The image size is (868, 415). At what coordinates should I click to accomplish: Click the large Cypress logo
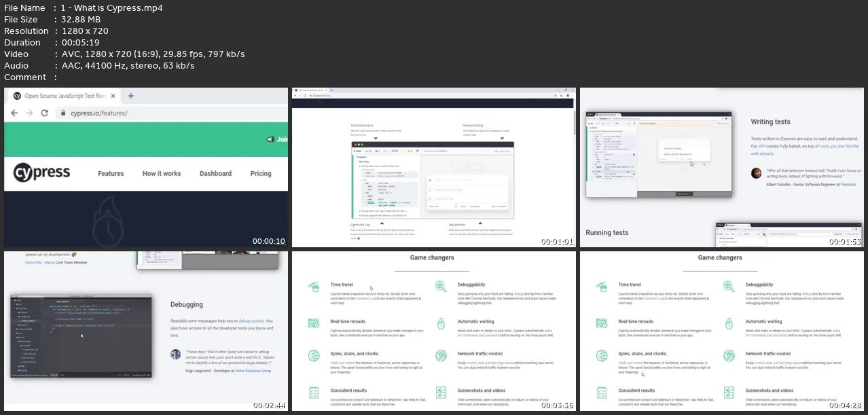click(x=42, y=173)
